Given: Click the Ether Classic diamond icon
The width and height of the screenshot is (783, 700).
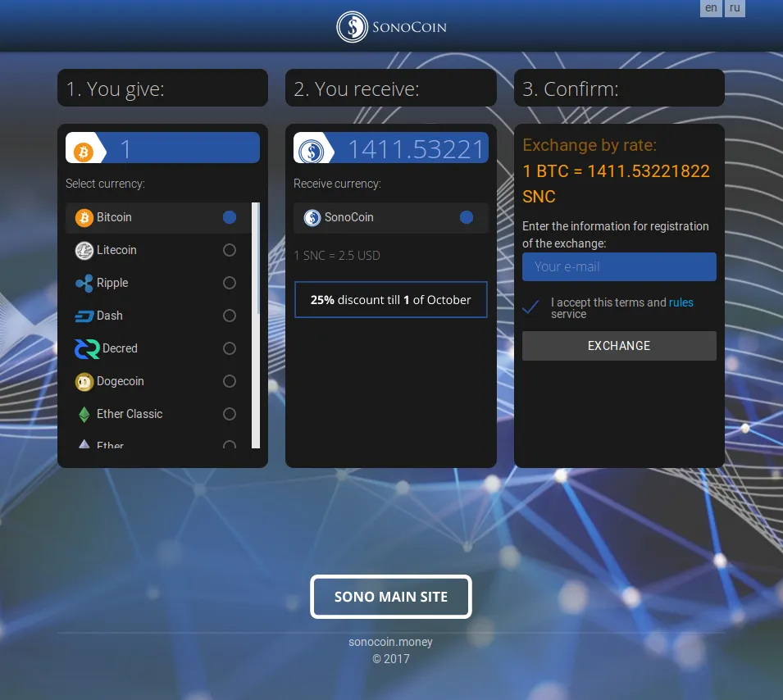Looking at the screenshot, I should tap(84, 415).
